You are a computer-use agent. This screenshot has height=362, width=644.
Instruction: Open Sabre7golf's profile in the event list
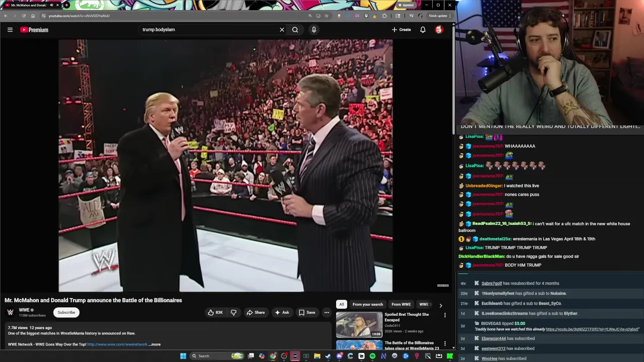tap(492, 284)
